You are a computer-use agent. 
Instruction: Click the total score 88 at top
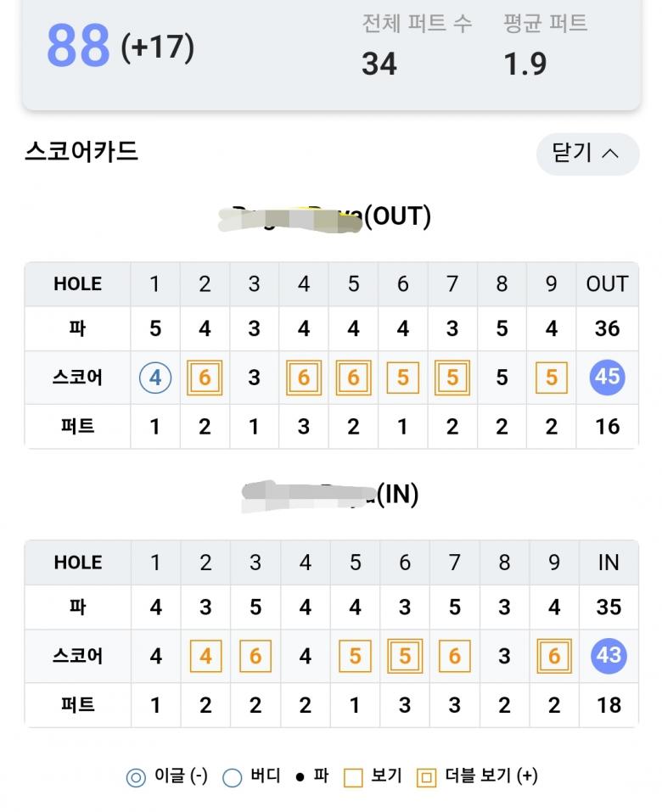pos(78,46)
